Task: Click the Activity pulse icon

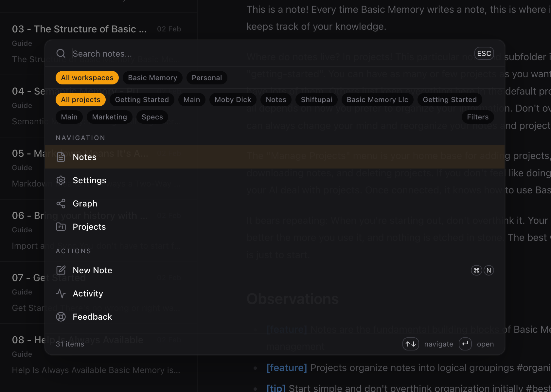Action: pos(61,294)
